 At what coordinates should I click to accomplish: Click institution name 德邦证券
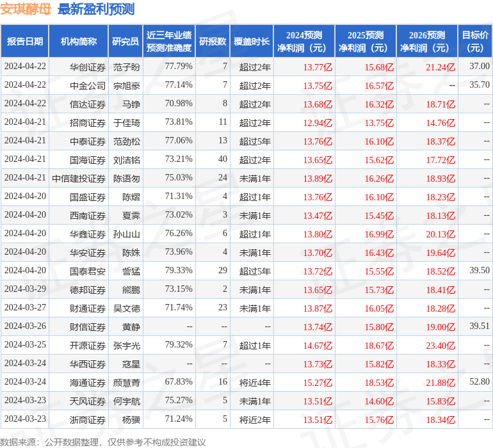88,289
